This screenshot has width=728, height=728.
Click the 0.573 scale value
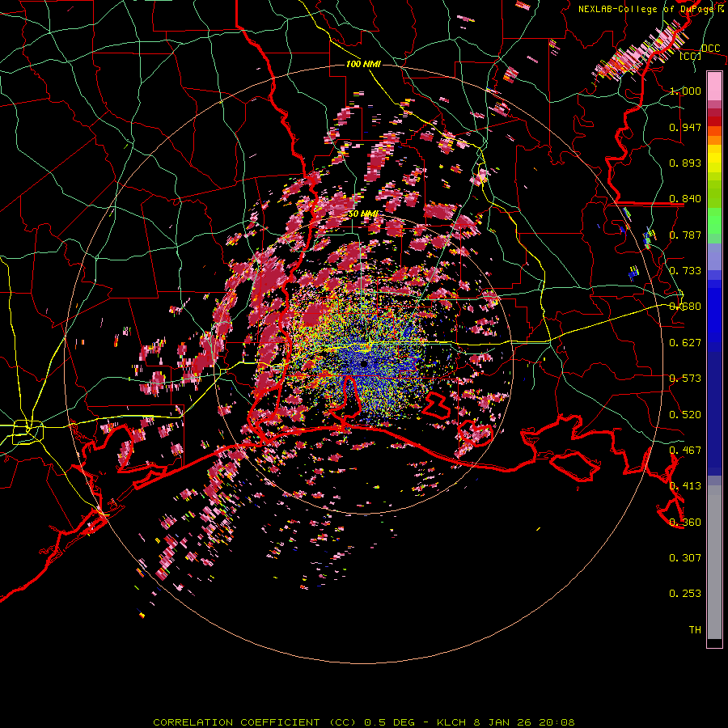(685, 379)
